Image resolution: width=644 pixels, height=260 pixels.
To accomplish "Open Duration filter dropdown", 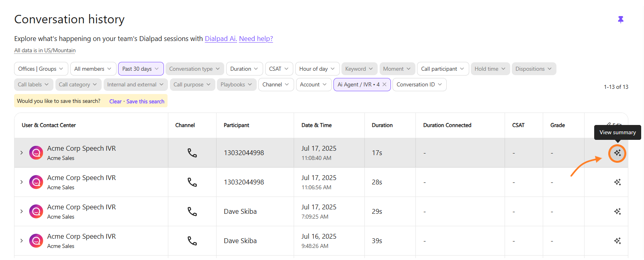I will [x=244, y=69].
